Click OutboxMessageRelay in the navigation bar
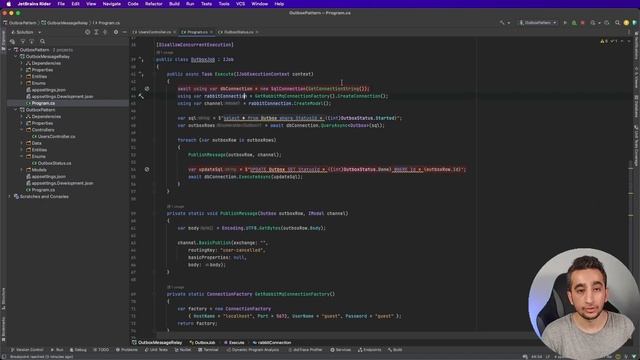The image size is (640, 360). pos(64,23)
